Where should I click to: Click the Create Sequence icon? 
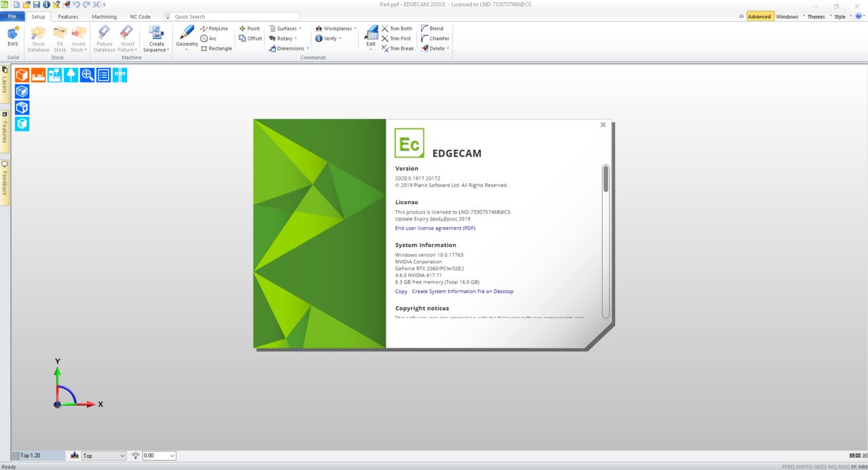[156, 39]
